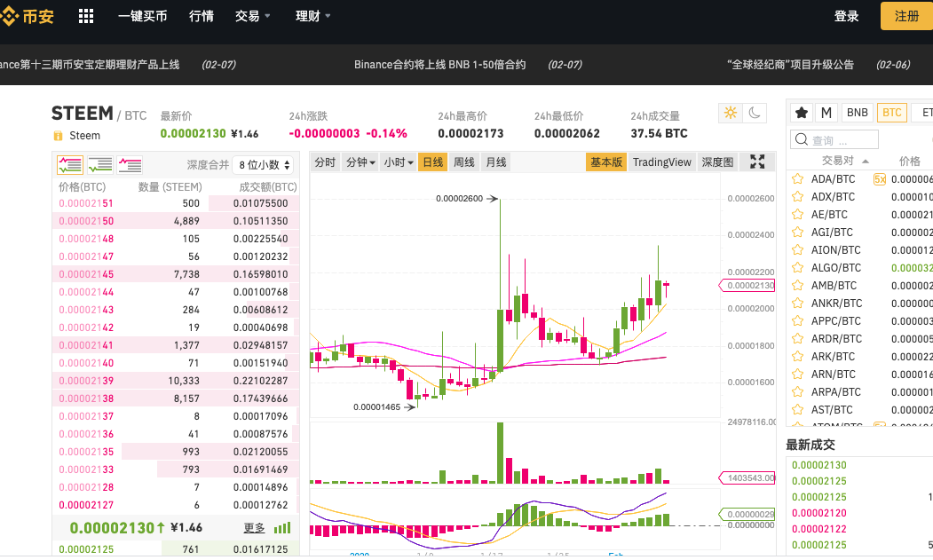Image resolution: width=933 pixels, height=560 pixels.
Task: Favorite the APPC/BTC pair star
Action: 797,321
